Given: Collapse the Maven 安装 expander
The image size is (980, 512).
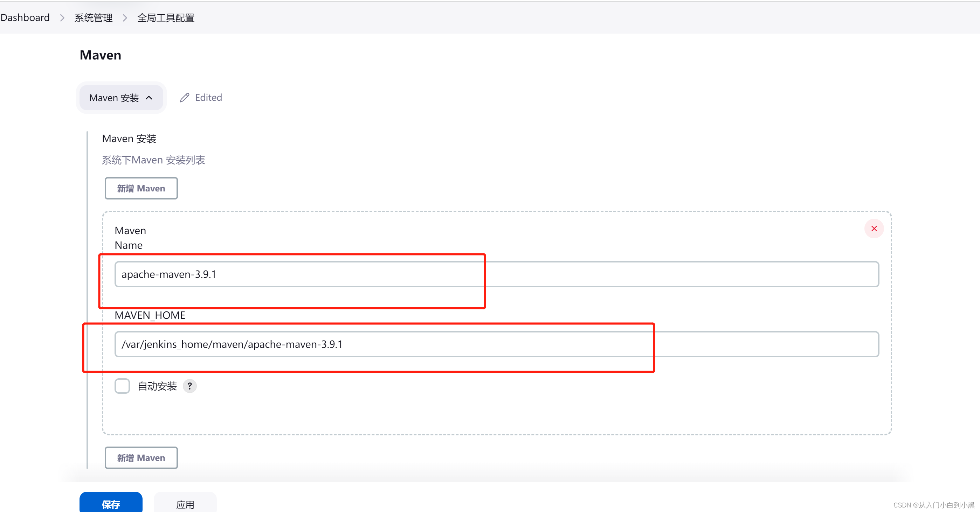Looking at the screenshot, I should click(x=121, y=98).
